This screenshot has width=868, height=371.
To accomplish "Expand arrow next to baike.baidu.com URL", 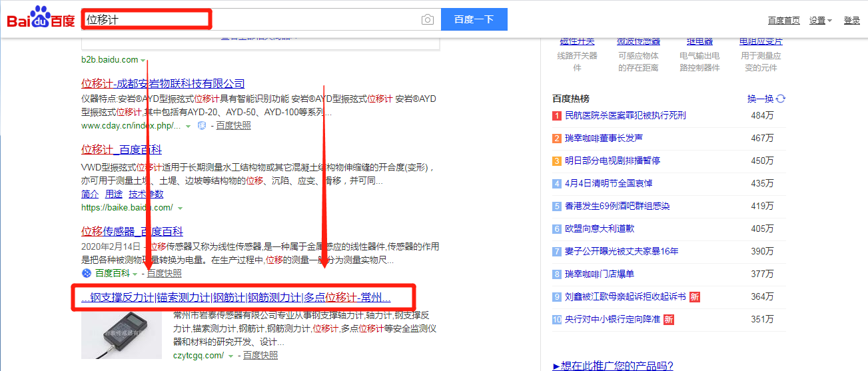I will click(x=179, y=208).
